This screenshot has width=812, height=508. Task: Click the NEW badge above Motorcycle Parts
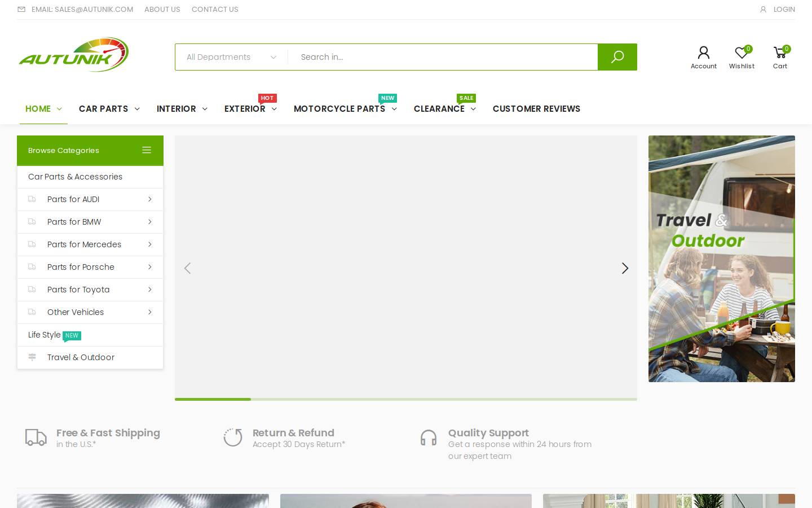(387, 98)
